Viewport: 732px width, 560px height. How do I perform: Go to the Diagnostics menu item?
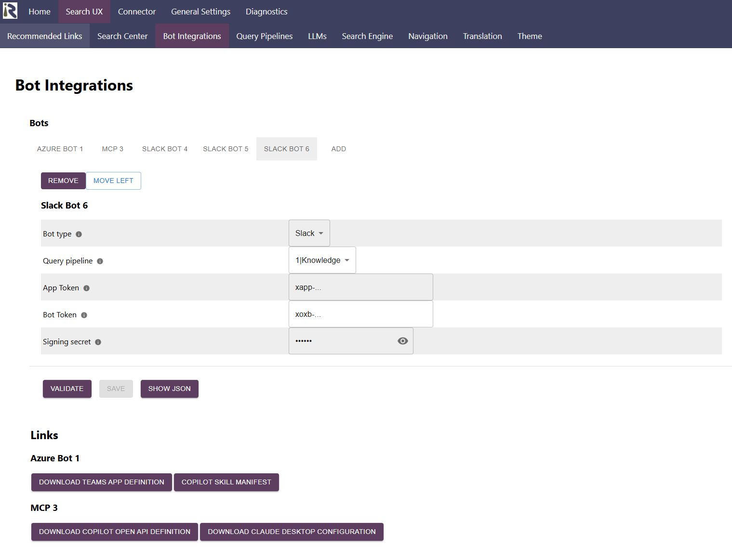click(x=266, y=12)
